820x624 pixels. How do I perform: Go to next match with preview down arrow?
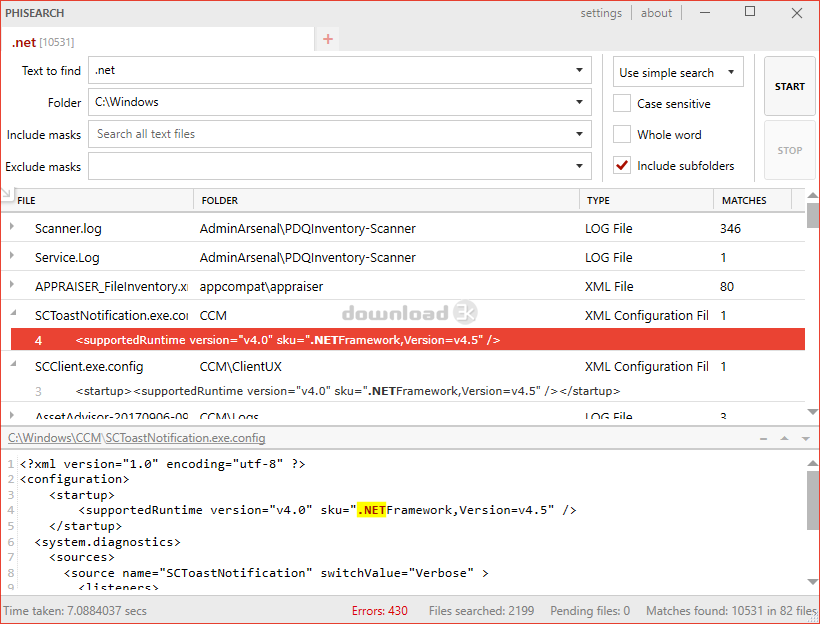pyautogui.click(x=805, y=438)
